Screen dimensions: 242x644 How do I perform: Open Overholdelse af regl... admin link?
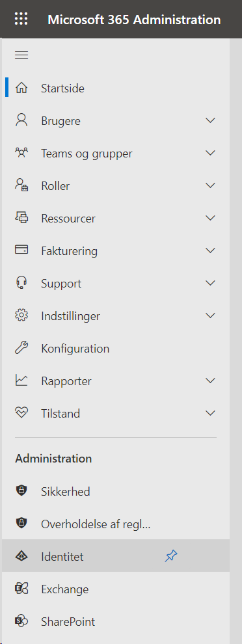[116, 524]
